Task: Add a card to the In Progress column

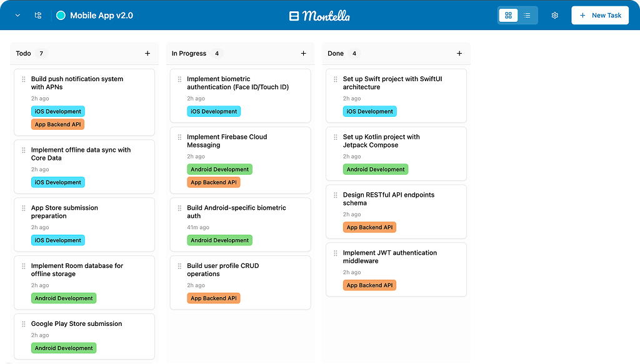Action: tap(303, 53)
